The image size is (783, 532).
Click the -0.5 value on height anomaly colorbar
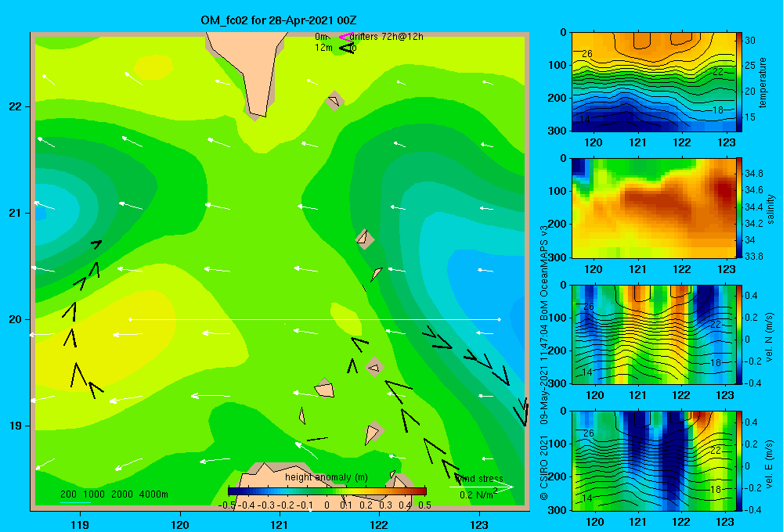227,505
